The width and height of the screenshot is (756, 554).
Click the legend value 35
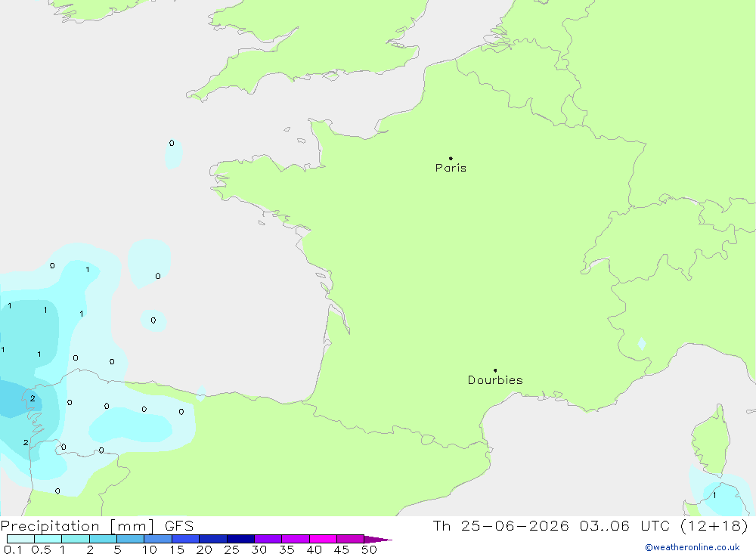287,549
